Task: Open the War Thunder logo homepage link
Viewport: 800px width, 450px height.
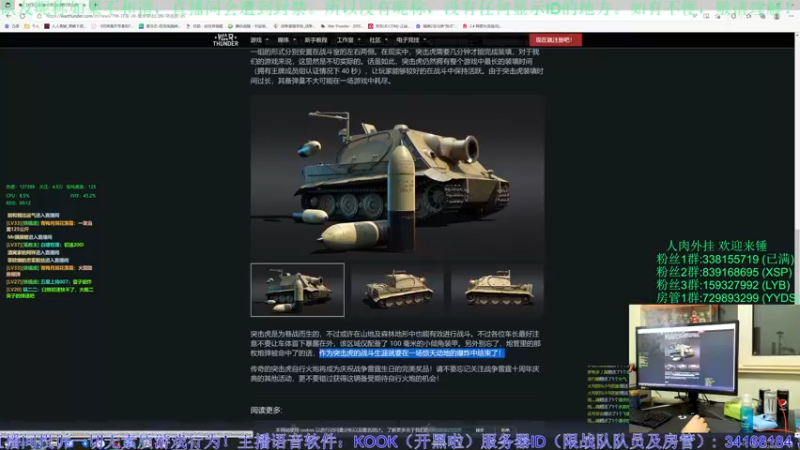Action: (226, 40)
